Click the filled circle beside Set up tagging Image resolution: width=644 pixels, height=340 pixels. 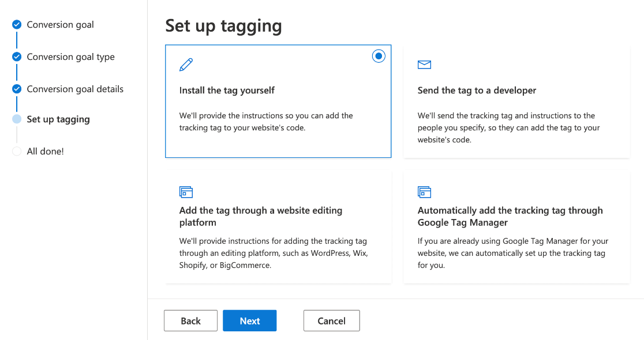click(x=16, y=119)
